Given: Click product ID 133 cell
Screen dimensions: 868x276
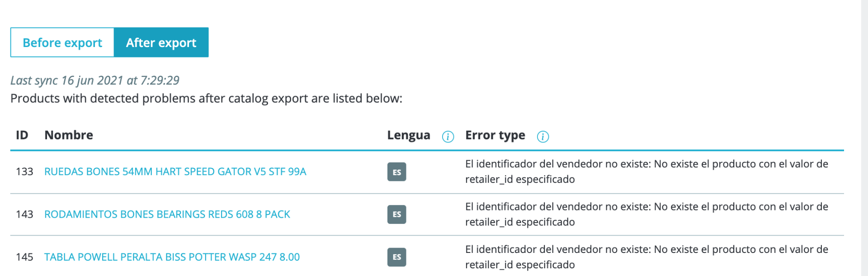Looking at the screenshot, I should (24, 172).
